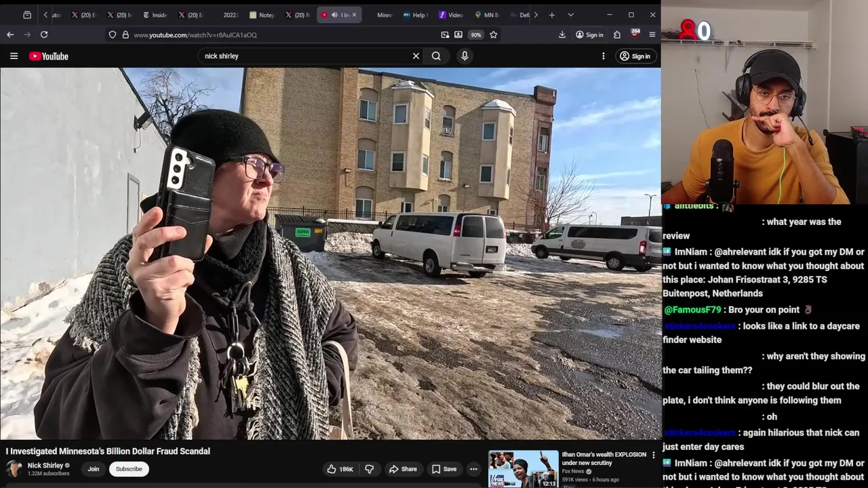Clear the 'nick shirley' search text
Screen dimensions: 868x488
point(416,56)
